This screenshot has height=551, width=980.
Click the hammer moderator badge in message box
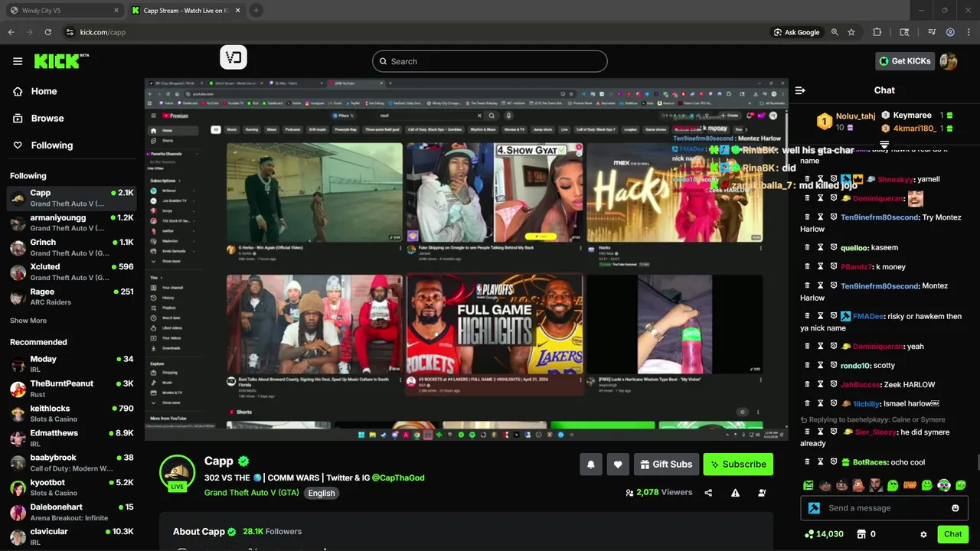click(x=814, y=508)
